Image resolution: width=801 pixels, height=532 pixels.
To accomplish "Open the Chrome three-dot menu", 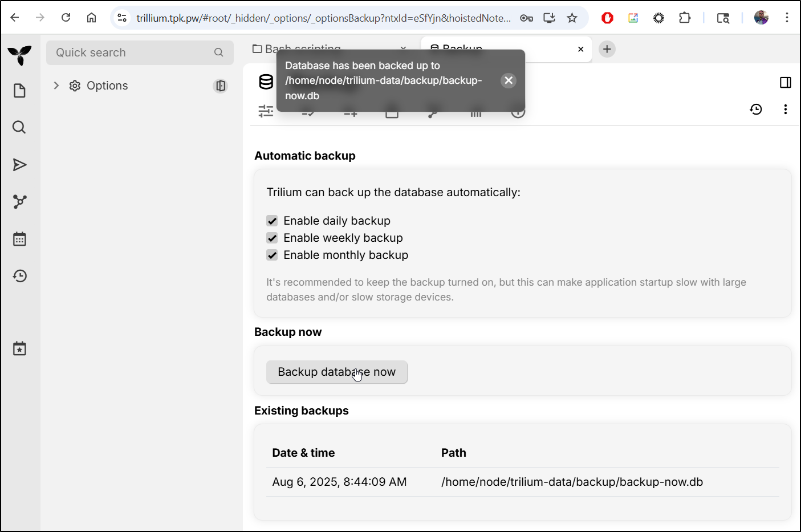I will pos(787,18).
